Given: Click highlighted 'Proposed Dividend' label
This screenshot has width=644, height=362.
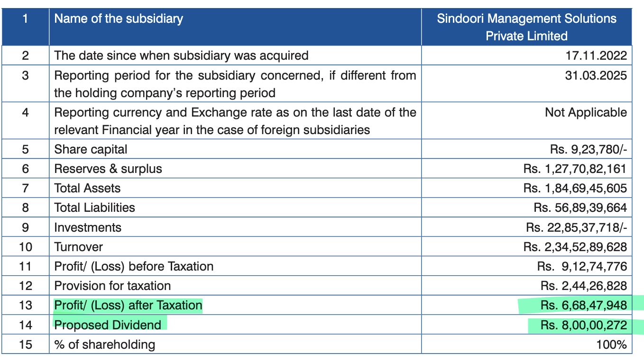Looking at the screenshot, I should [x=108, y=325].
